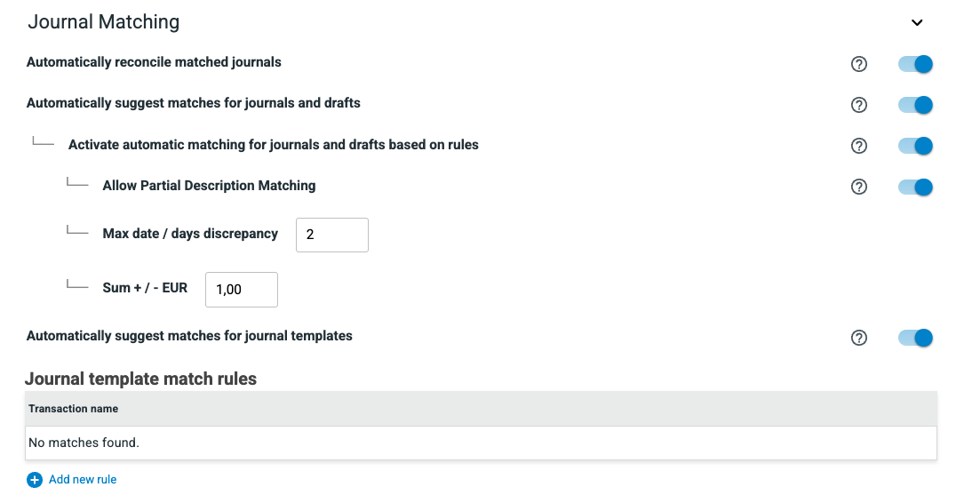980x503 pixels.
Task: View help for Allow Partial Description Matching
Action: (x=858, y=187)
